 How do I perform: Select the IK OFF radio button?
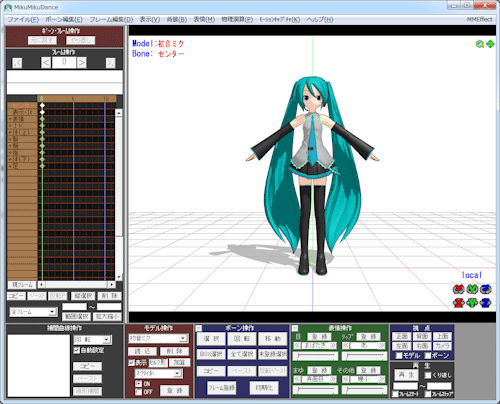138,392
